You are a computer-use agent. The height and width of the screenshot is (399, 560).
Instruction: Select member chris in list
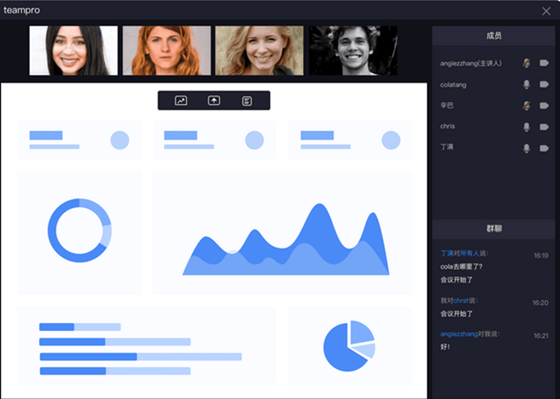click(448, 126)
